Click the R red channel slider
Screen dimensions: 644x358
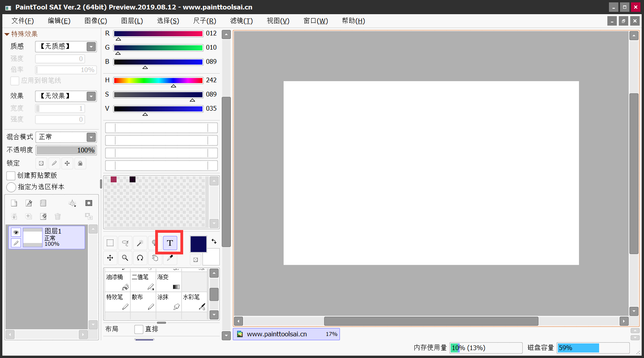point(158,34)
